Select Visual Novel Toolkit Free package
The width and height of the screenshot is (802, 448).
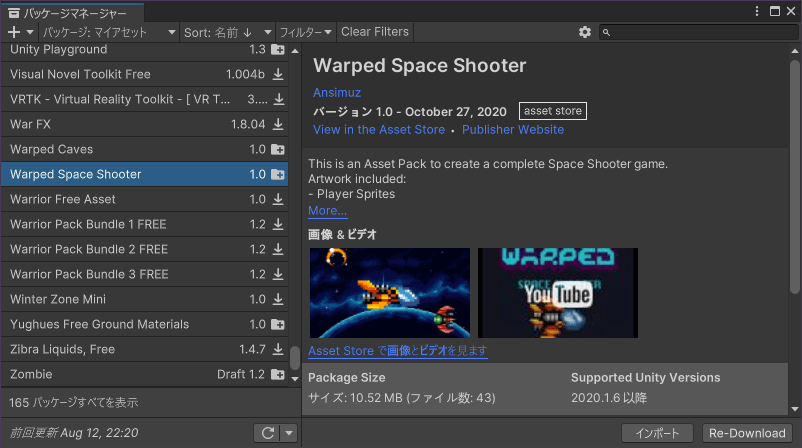(x=145, y=74)
